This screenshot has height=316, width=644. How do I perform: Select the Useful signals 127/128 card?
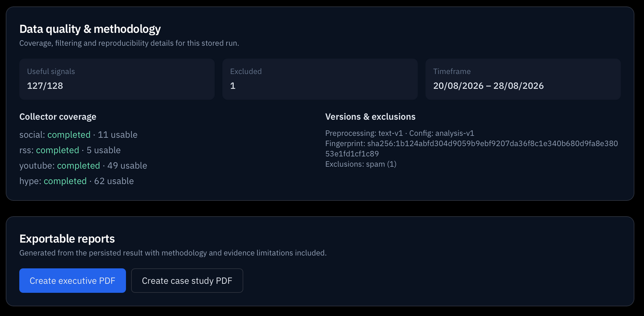[x=117, y=79]
